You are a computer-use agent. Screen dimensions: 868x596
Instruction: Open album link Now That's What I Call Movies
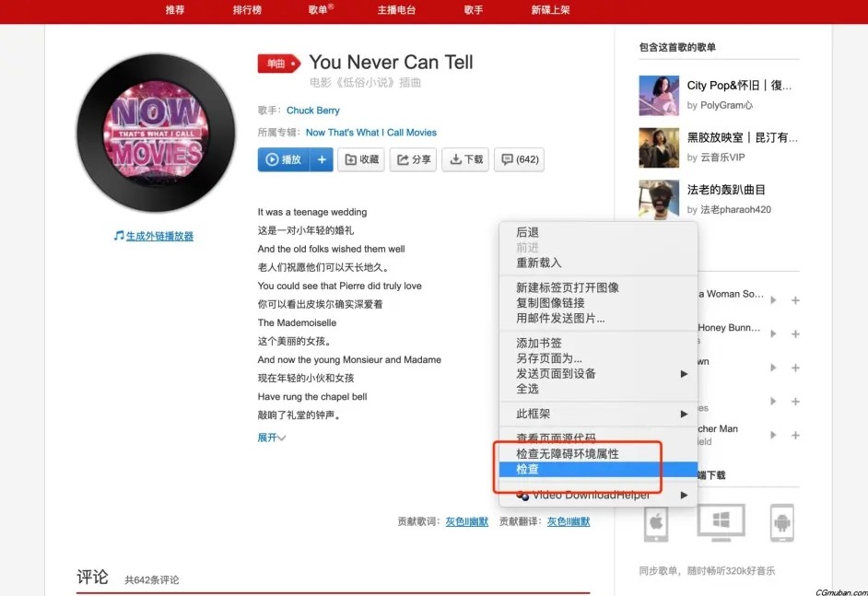(371, 133)
